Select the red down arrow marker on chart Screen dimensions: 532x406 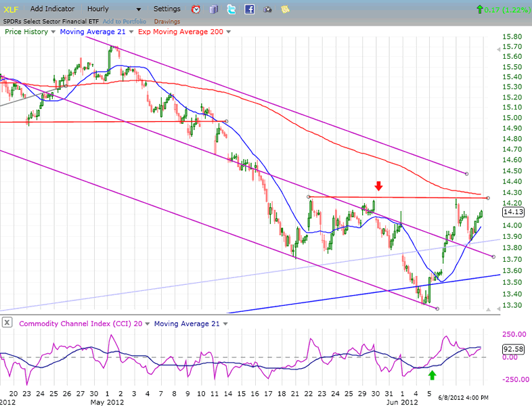click(379, 185)
